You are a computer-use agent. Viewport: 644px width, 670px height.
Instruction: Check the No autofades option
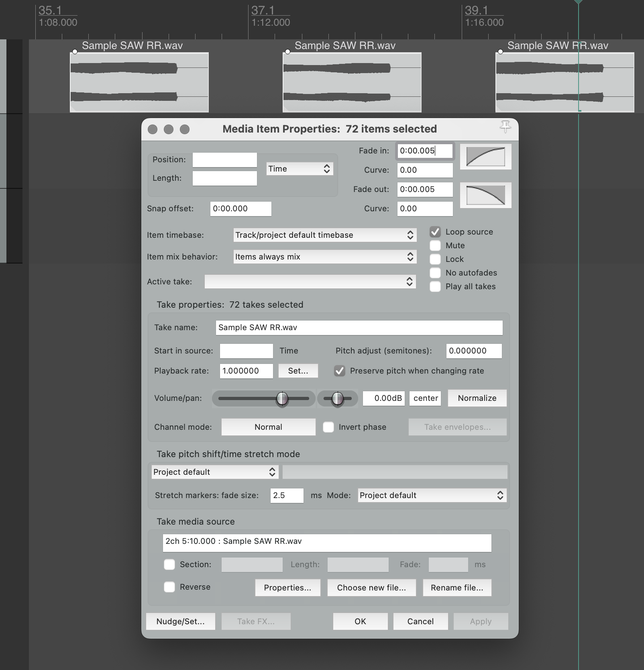(435, 273)
